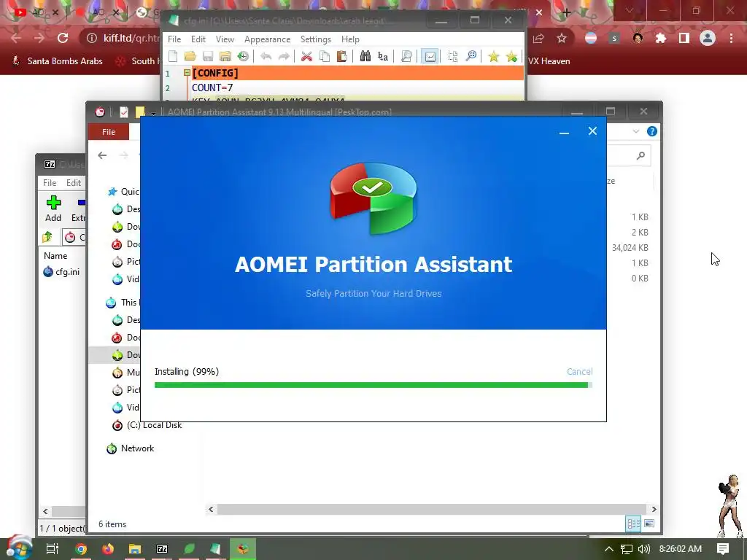Click the star-with-plus icon in editor toolbar

(511, 56)
